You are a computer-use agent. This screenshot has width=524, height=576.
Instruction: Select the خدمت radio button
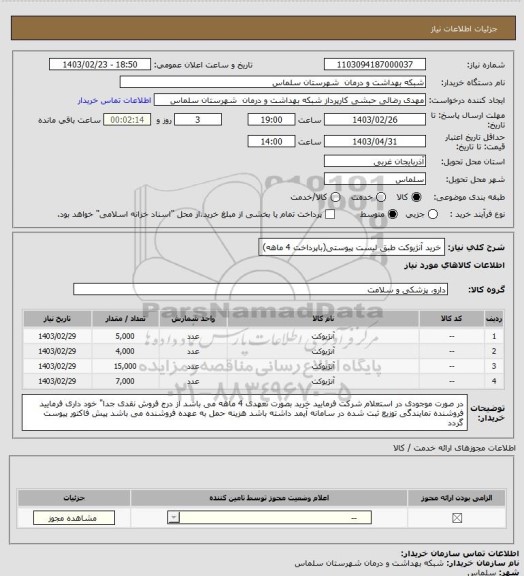click(x=381, y=197)
